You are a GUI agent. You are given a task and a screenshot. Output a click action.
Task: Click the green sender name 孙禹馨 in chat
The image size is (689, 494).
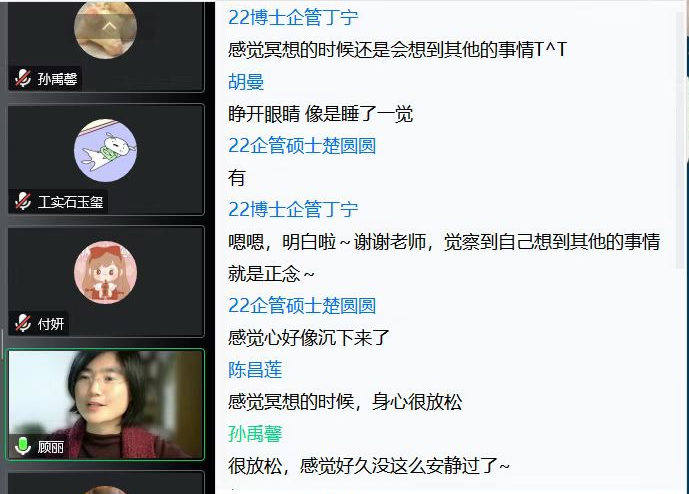coord(255,434)
